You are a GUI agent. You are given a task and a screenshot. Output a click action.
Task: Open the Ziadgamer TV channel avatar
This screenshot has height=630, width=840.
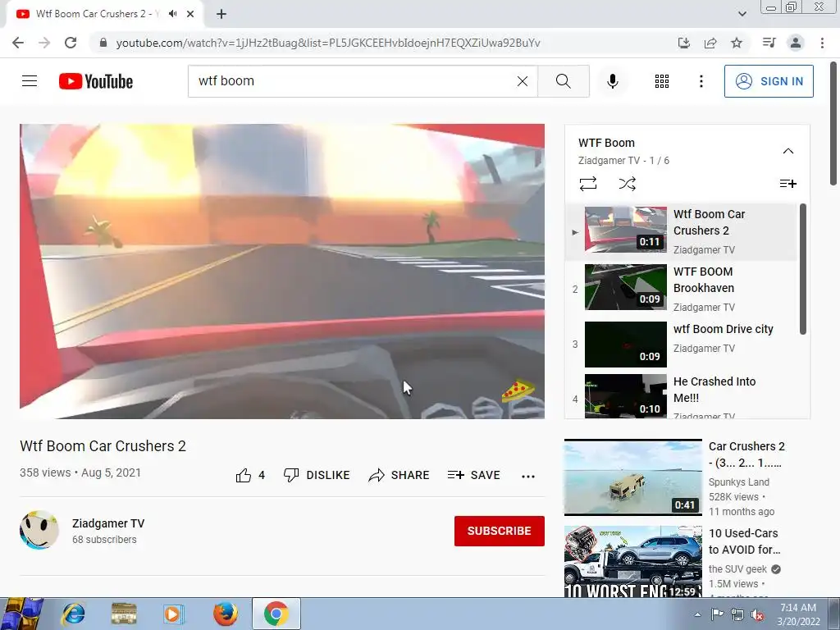(x=39, y=530)
